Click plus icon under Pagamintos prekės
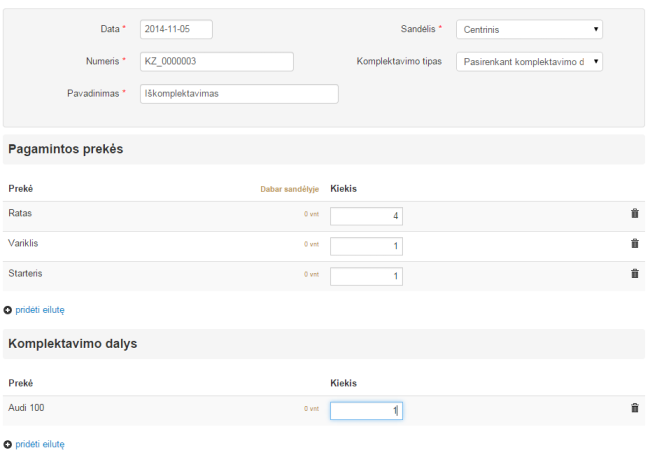 [x=9, y=310]
